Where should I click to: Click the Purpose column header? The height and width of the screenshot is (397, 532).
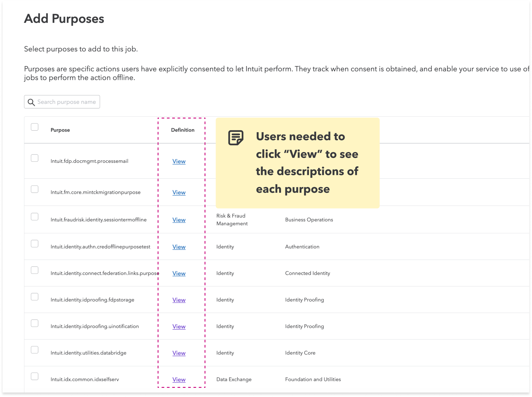coord(60,130)
